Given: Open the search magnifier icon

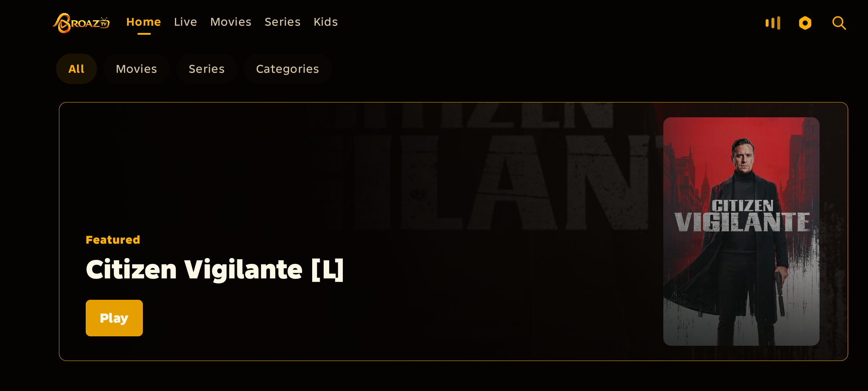Looking at the screenshot, I should pyautogui.click(x=839, y=23).
